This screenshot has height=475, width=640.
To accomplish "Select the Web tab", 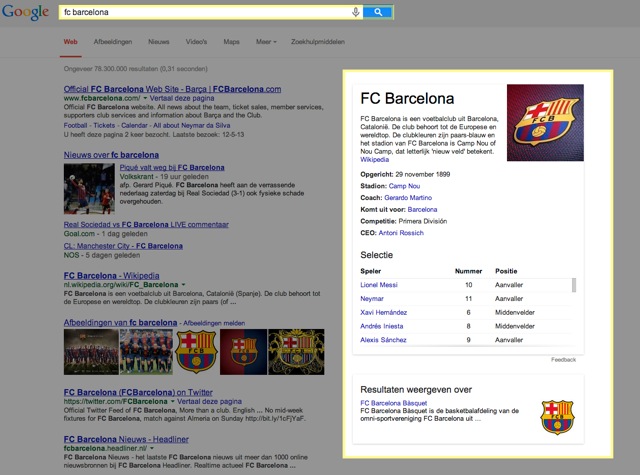I will 71,42.
